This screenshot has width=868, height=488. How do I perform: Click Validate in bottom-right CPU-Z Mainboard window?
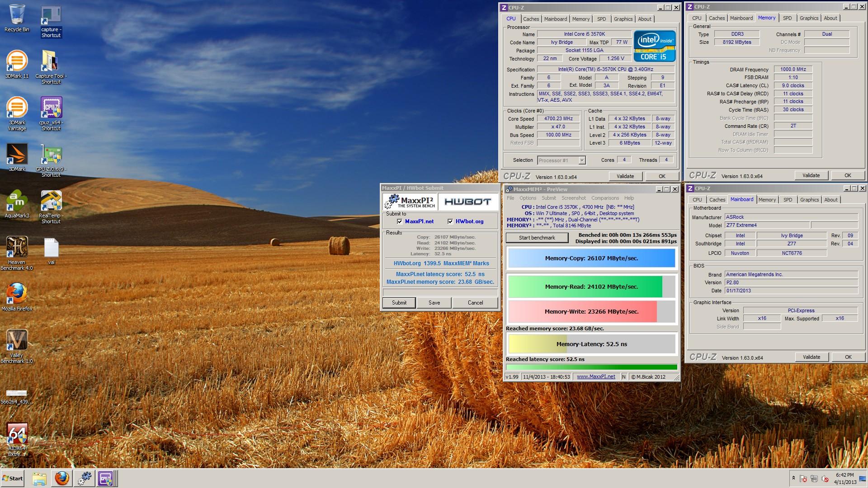(811, 357)
